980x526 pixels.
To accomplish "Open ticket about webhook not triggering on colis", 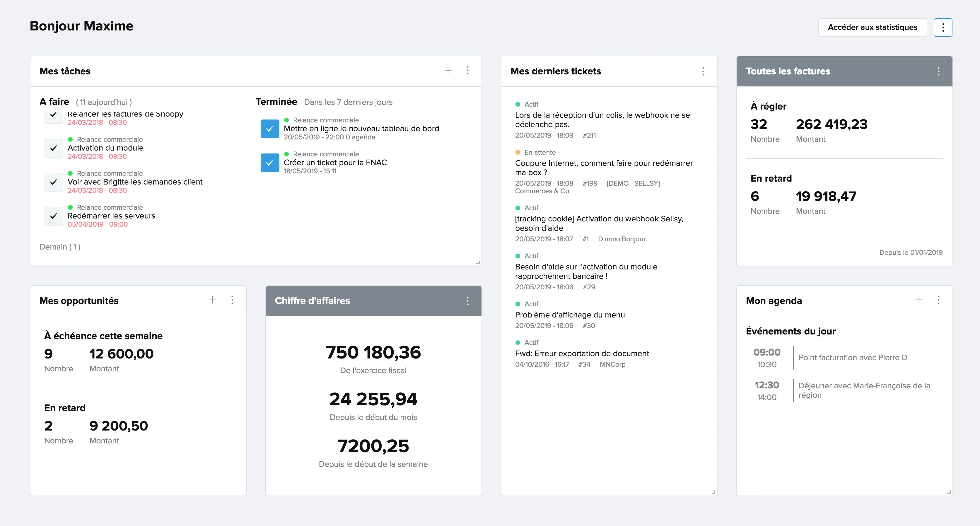I will tap(602, 120).
